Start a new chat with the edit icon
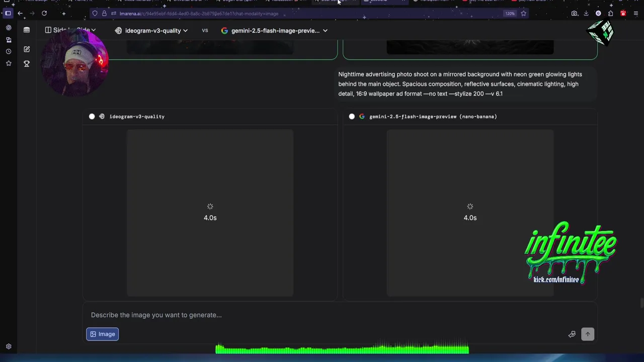Viewport: 644px width, 362px height. 27,49
